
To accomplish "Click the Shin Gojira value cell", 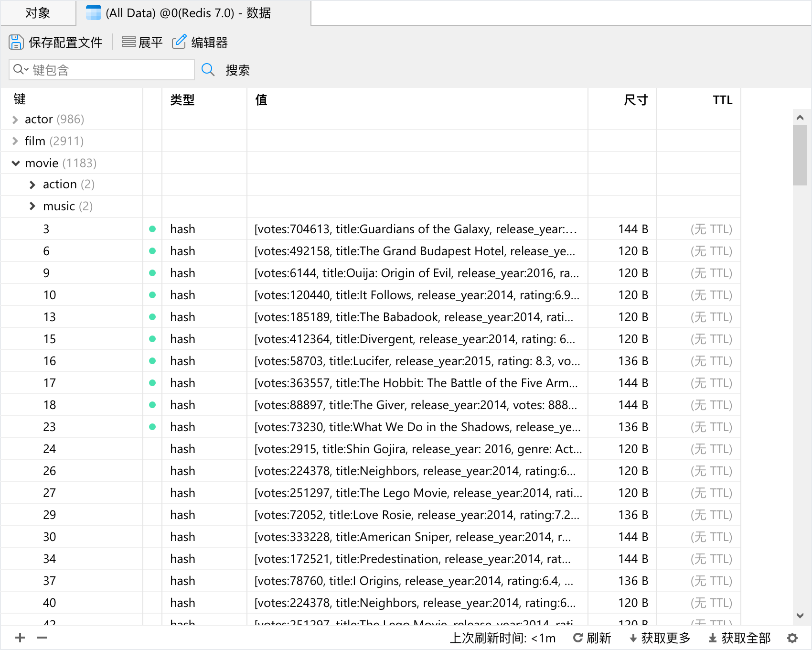I will (x=417, y=449).
